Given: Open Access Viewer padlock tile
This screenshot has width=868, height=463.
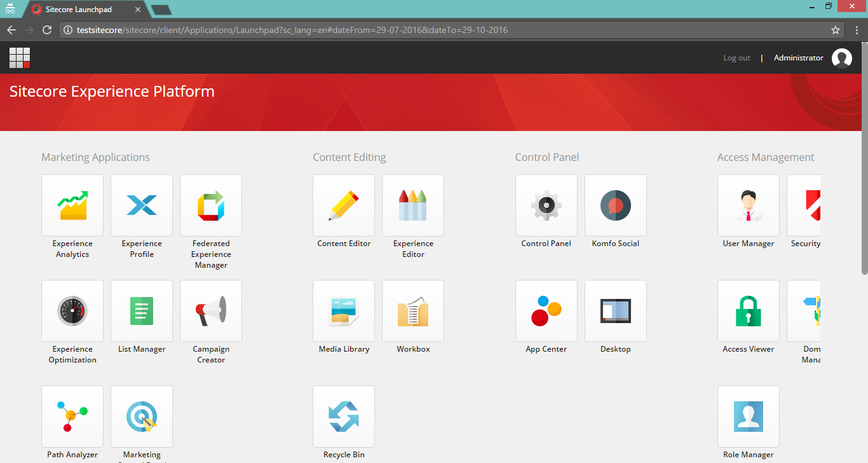Looking at the screenshot, I should [749, 311].
